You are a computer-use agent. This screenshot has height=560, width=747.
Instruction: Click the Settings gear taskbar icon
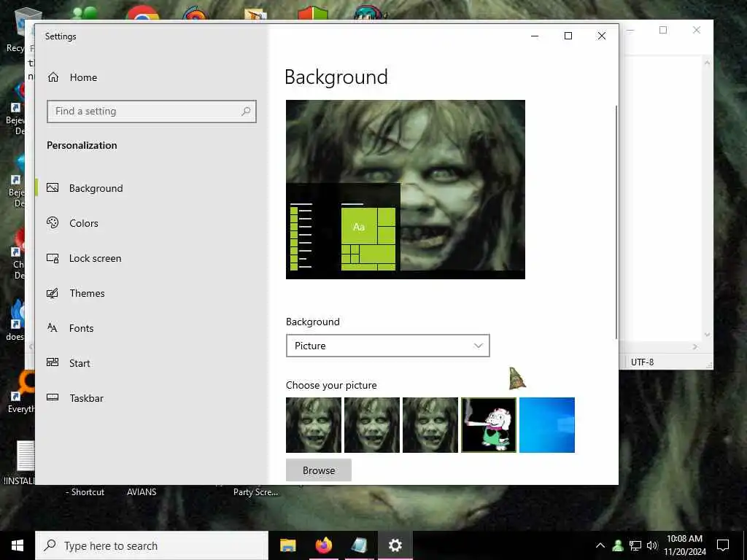coord(395,545)
